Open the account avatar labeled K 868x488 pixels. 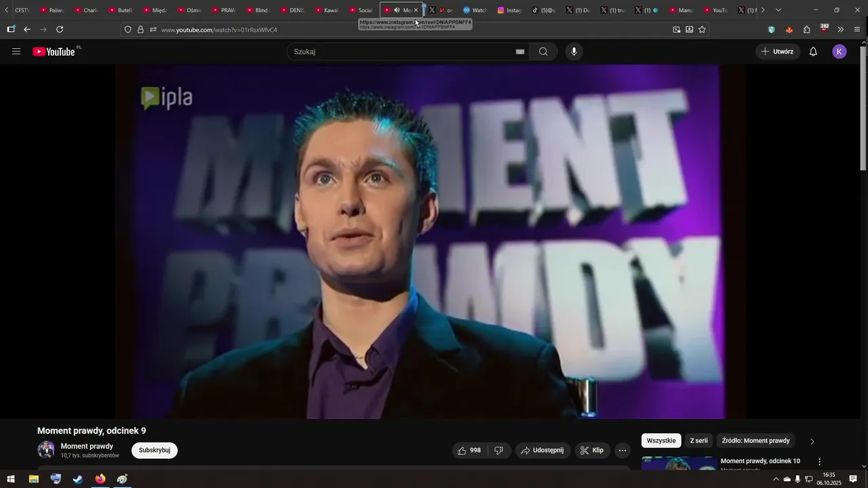(840, 52)
